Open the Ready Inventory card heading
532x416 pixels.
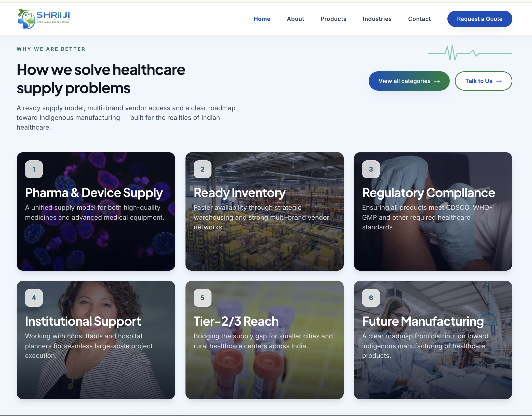point(240,193)
